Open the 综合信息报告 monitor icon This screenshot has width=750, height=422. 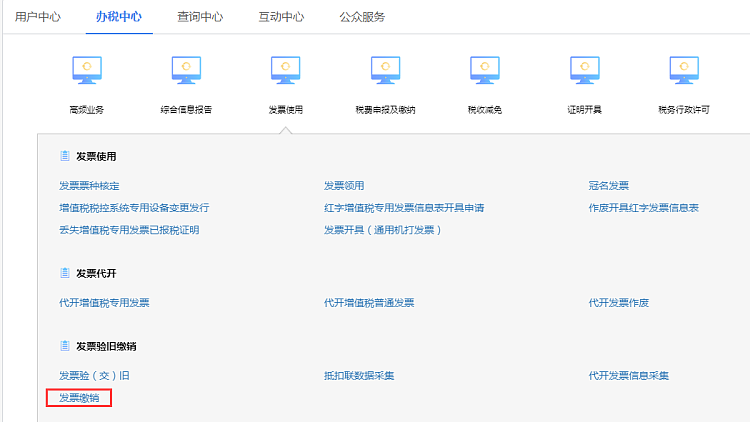tap(186, 70)
